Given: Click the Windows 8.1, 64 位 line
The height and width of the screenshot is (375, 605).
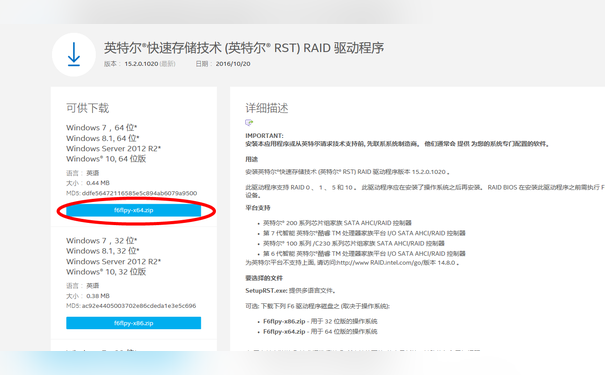Looking at the screenshot, I should click(x=103, y=138).
